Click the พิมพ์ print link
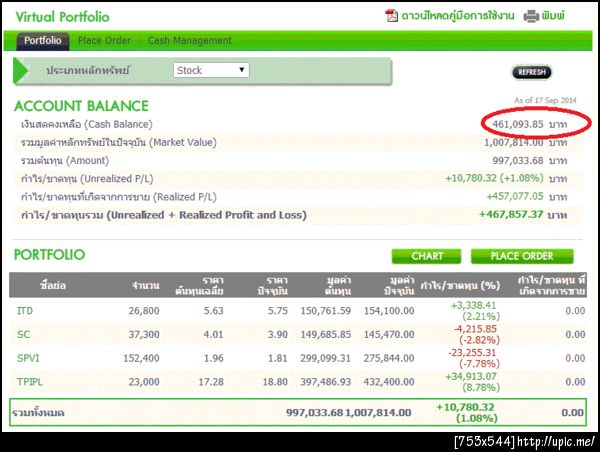Image resolution: width=600 pixels, height=452 pixels. pos(553,16)
